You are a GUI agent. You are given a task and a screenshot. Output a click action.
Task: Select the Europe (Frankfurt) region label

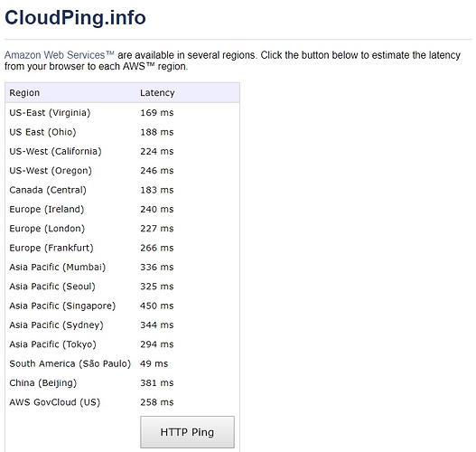[x=51, y=248]
